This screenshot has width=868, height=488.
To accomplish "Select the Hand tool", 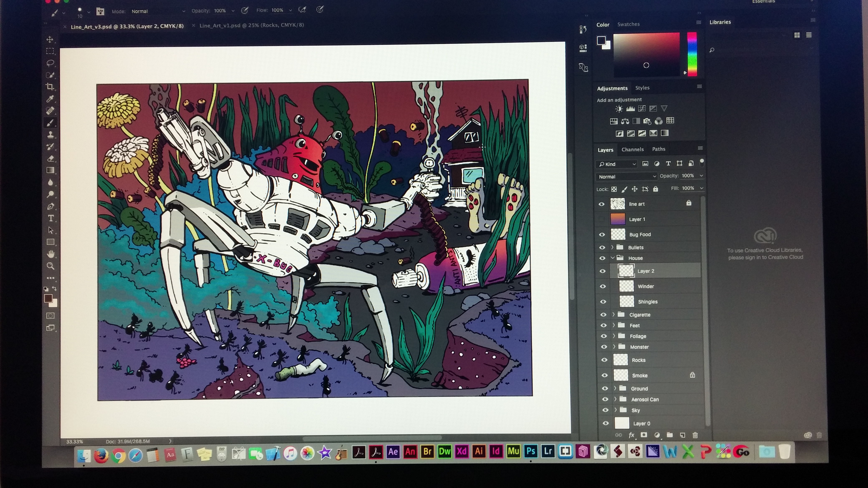I will pos(50,254).
